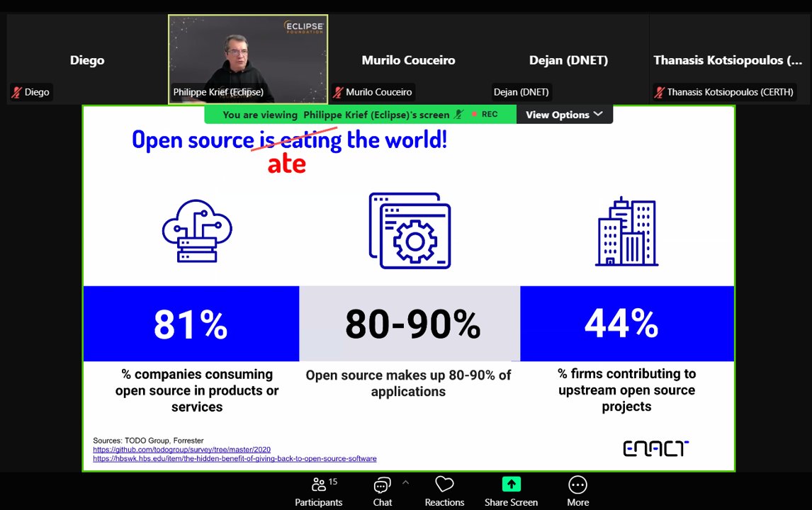Click the Reactions heart icon
Viewport: 812px width, 510px height.
(x=444, y=484)
